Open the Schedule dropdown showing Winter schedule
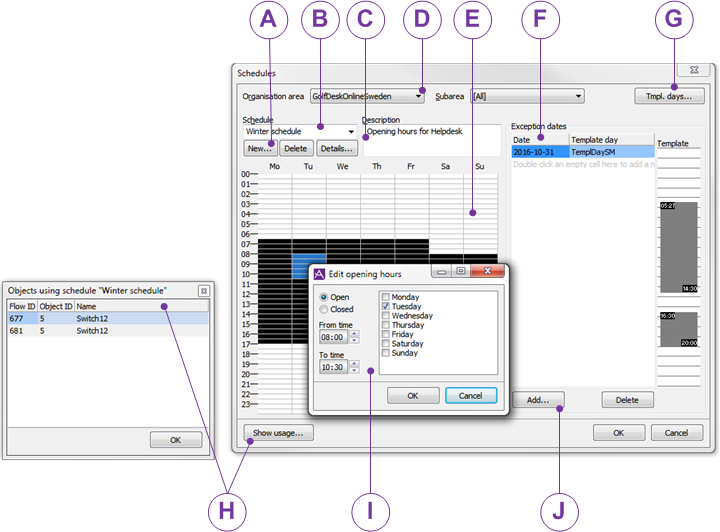 [x=351, y=131]
